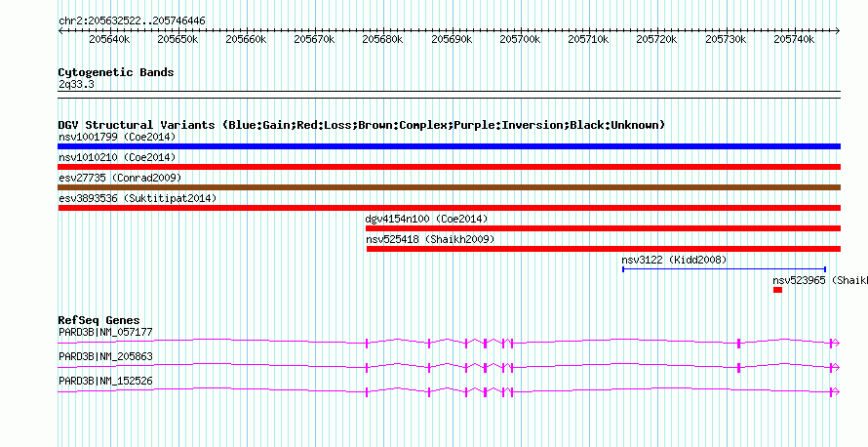Click the PARD3B|NM_152526 transcript label
This screenshot has width=868, height=447.
point(105,381)
